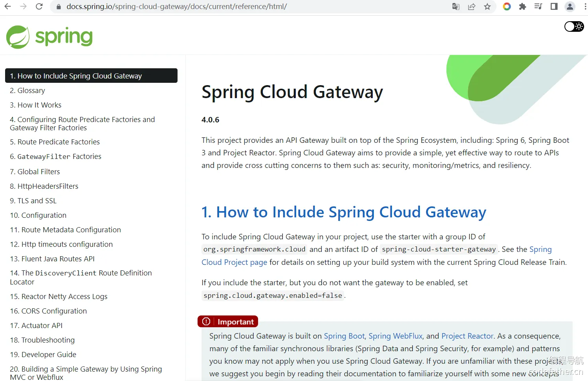This screenshot has width=588, height=381.
Task: Open the Chrome profile avatar
Action: pos(570,7)
